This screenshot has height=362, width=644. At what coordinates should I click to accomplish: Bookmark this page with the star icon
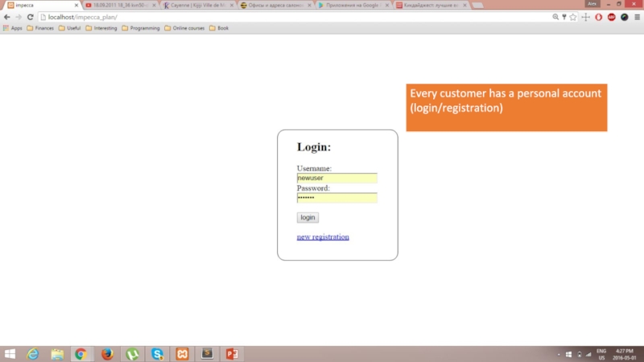pos(575,16)
